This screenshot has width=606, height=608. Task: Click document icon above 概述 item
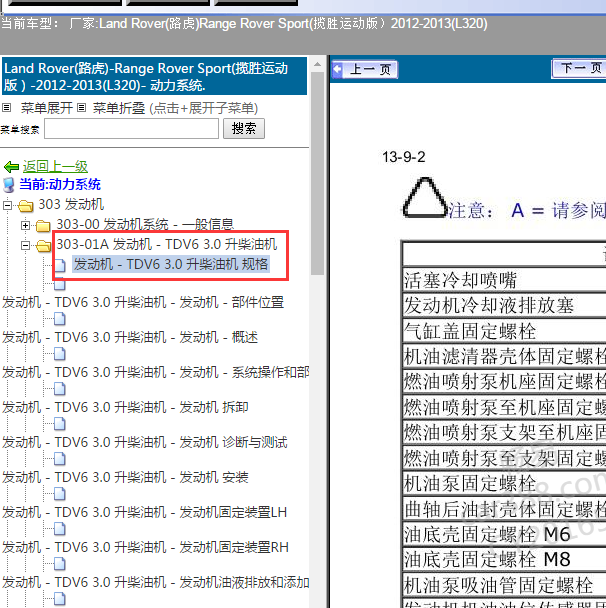pos(60,319)
